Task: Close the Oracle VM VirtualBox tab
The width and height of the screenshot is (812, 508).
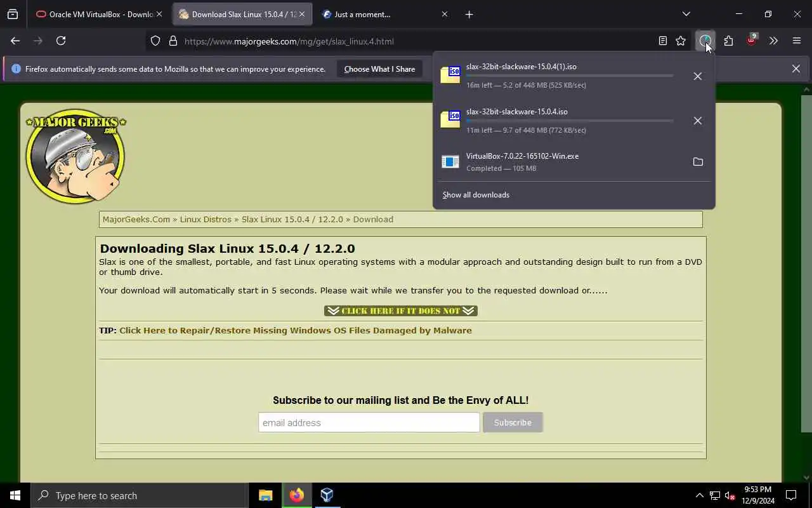Action: coord(159,14)
